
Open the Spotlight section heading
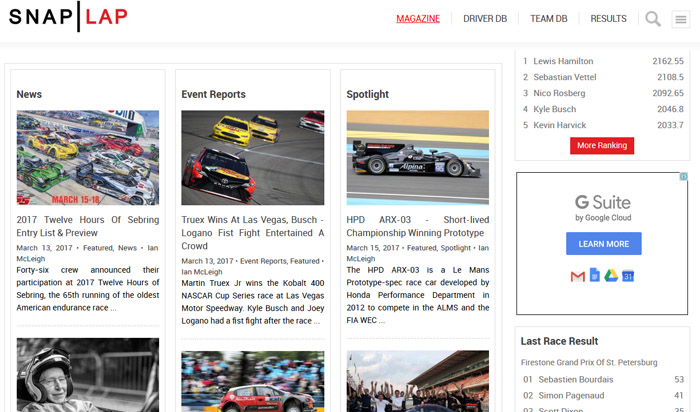pyautogui.click(x=367, y=94)
